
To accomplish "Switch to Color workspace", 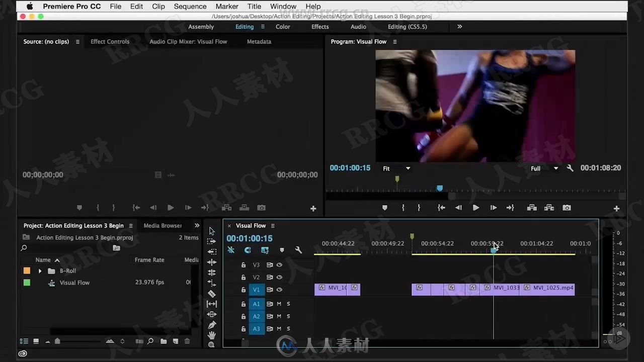I will click(283, 27).
